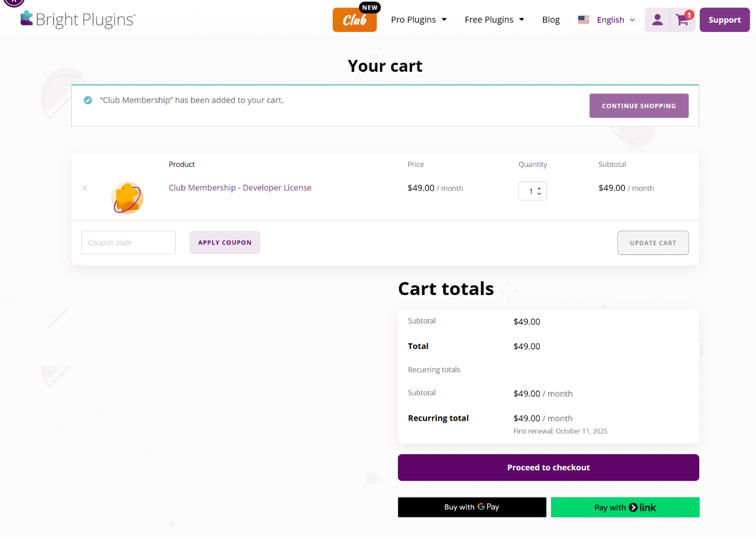Click the accessibility icon in top-left corner
756x537 pixels.
(x=14, y=3)
